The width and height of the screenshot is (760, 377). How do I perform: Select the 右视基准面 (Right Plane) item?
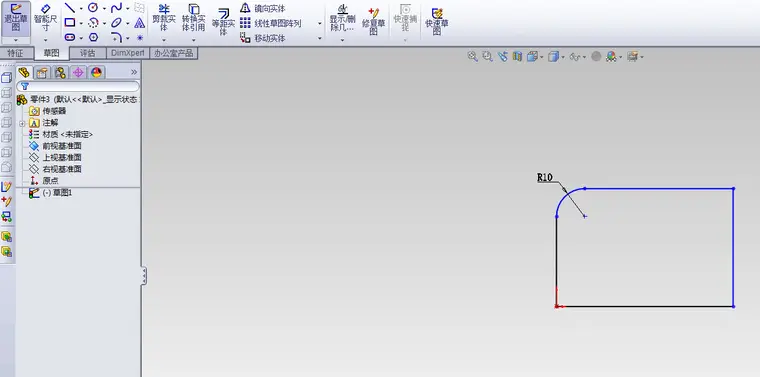[x=55, y=169]
